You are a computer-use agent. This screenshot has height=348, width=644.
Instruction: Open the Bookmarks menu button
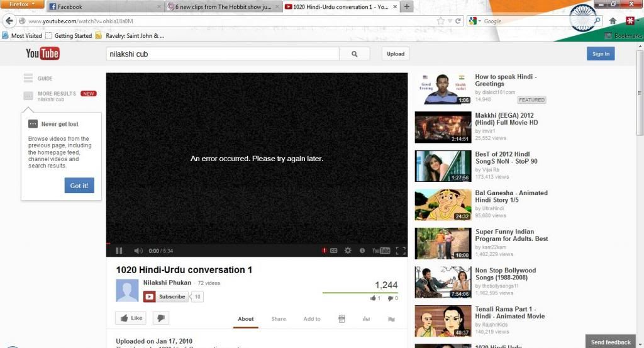click(623, 36)
